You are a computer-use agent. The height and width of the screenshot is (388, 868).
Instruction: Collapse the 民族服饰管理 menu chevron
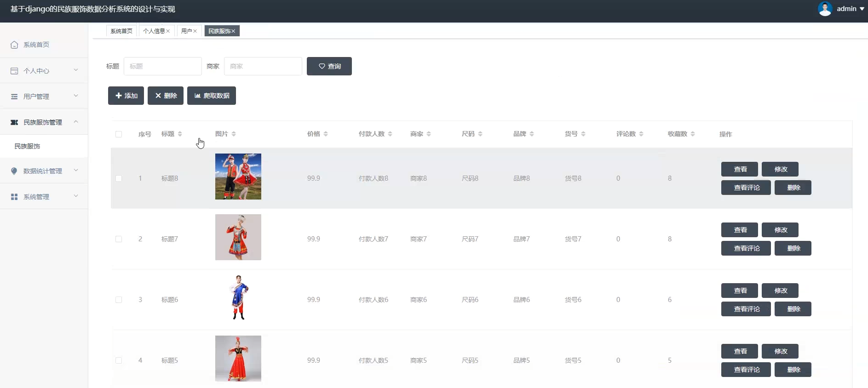click(x=76, y=122)
